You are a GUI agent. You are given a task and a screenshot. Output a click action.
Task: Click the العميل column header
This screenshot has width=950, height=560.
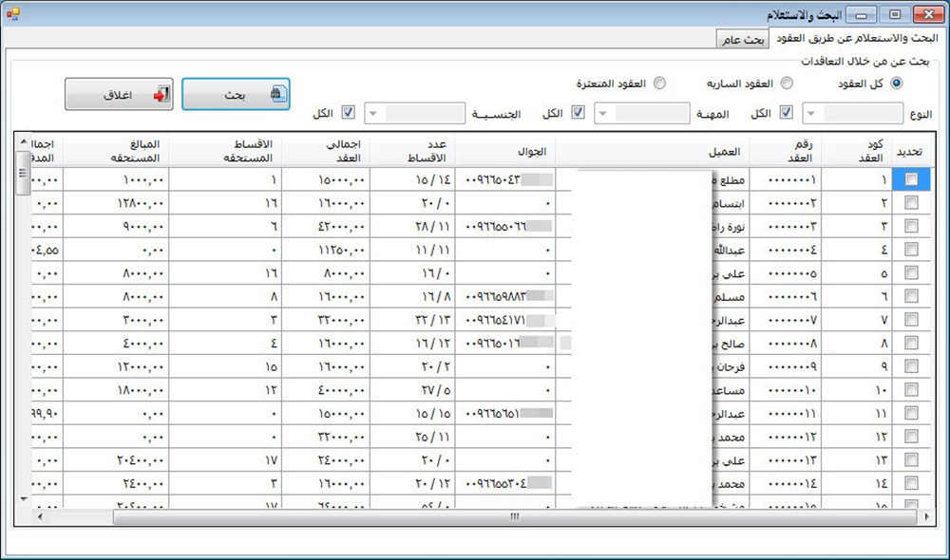pos(653,151)
